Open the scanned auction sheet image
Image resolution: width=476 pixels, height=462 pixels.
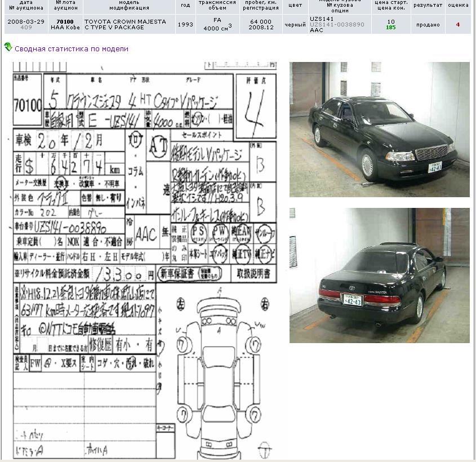pyautogui.click(x=145, y=260)
